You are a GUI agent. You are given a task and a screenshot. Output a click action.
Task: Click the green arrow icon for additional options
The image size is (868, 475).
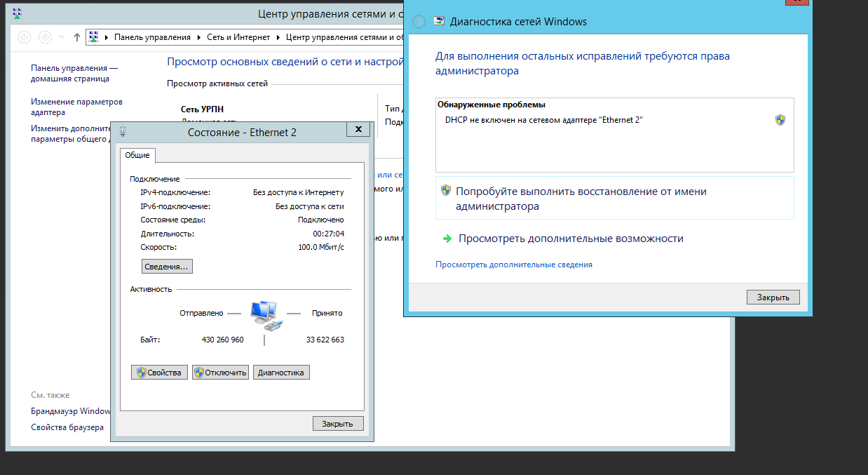tap(447, 239)
